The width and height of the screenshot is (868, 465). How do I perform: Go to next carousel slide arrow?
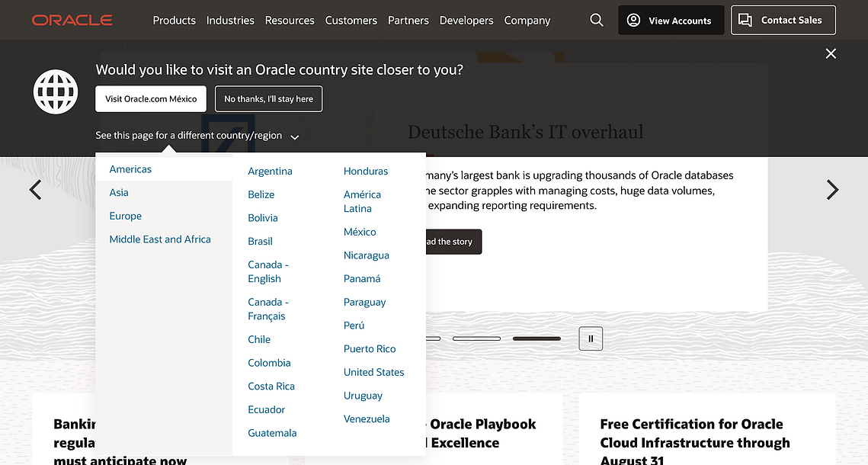coord(832,190)
